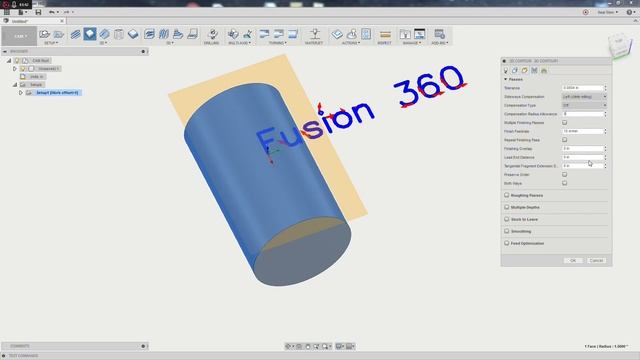Tick the Repeat Finishing Pass checkbox
Viewport: 640px width, 360px height.
[564, 140]
